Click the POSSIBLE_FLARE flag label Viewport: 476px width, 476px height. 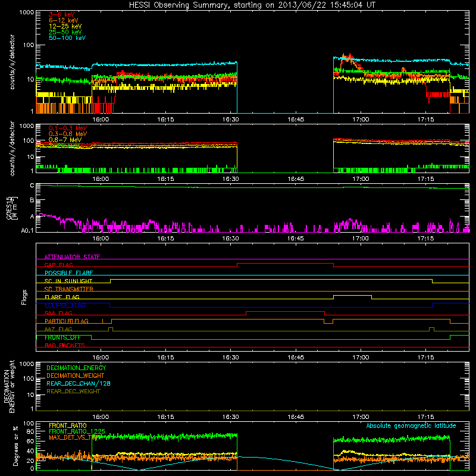(68, 273)
